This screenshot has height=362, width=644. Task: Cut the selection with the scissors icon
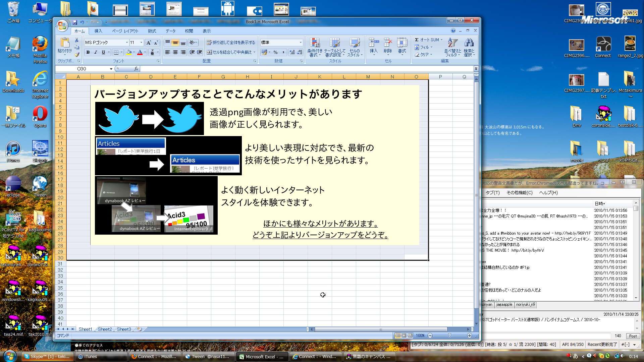77,40
